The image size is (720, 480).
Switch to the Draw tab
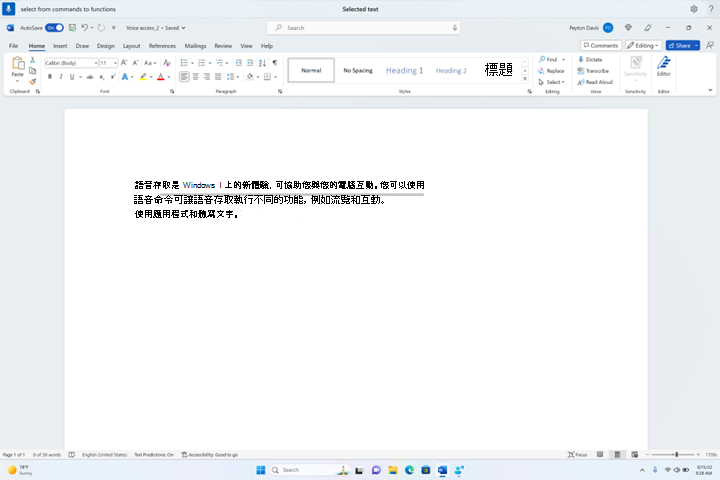pos(82,46)
